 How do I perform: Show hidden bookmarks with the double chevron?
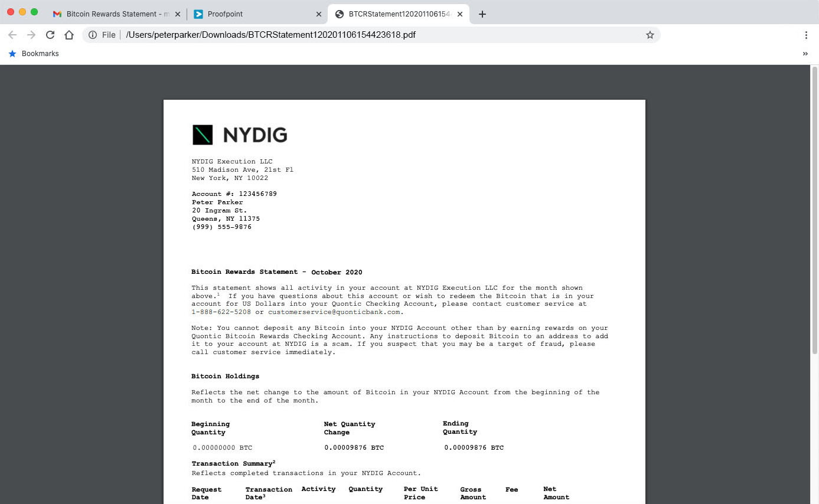[x=805, y=54]
